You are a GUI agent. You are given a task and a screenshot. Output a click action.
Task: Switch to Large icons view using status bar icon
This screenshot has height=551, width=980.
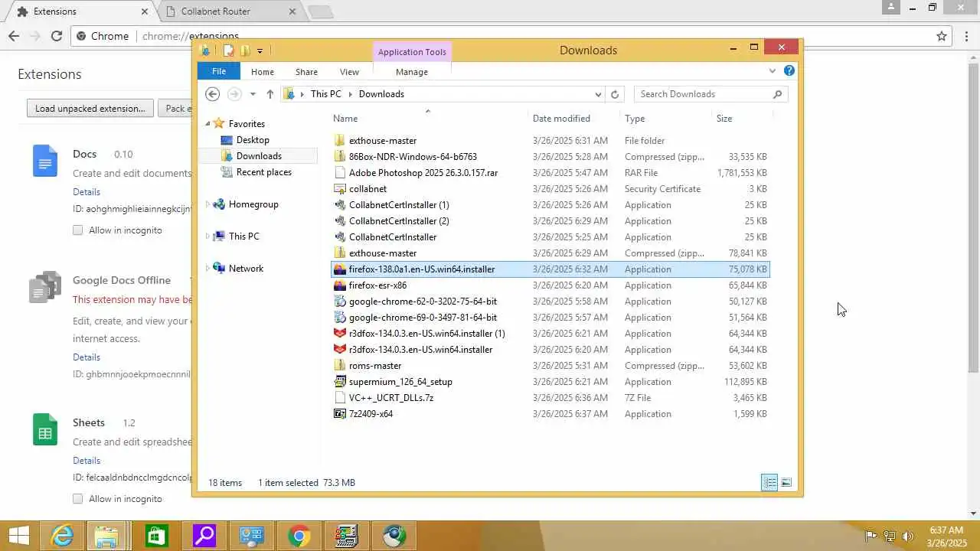click(x=786, y=482)
